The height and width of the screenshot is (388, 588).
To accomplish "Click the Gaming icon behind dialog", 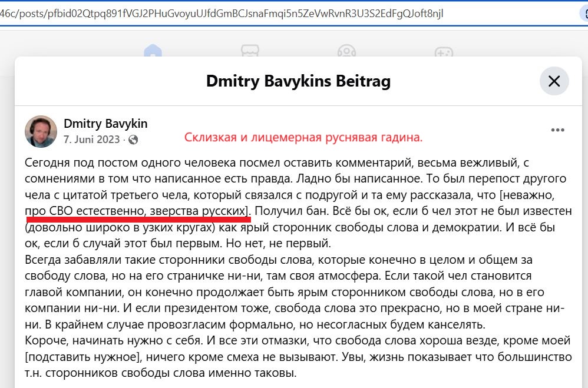I will click(x=444, y=51).
